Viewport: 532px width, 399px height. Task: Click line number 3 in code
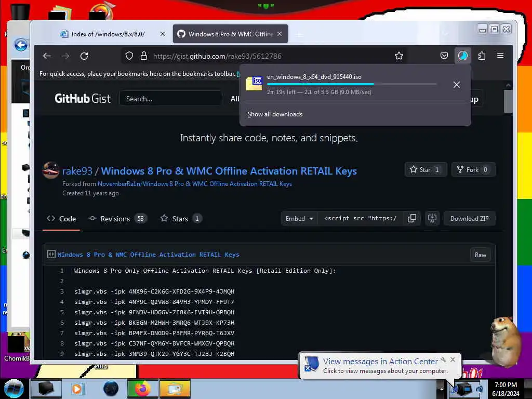click(x=62, y=291)
